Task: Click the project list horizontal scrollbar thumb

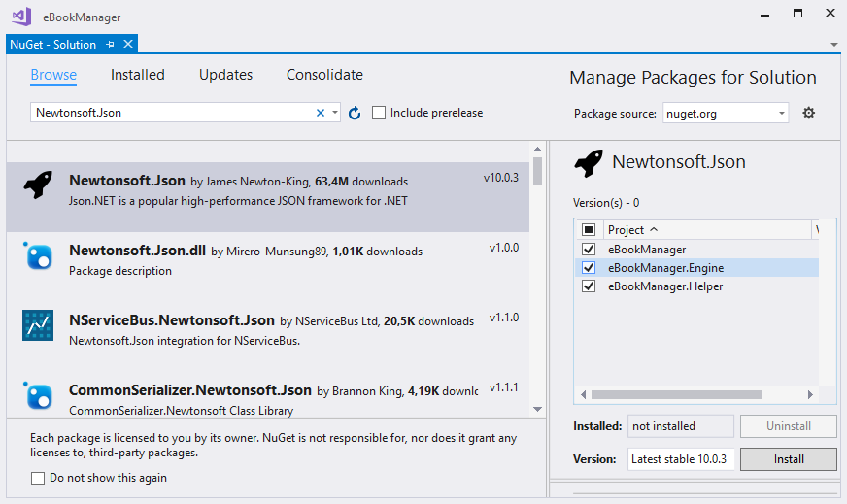Action: (x=677, y=395)
